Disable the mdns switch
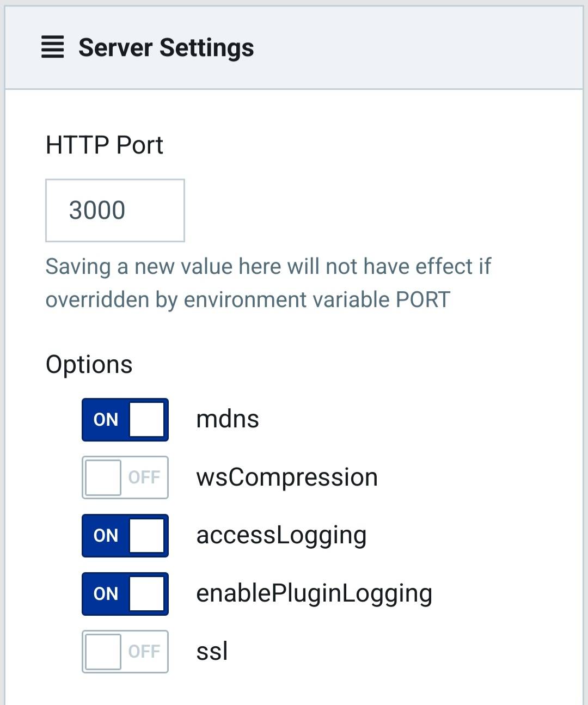588x705 pixels. coord(125,420)
